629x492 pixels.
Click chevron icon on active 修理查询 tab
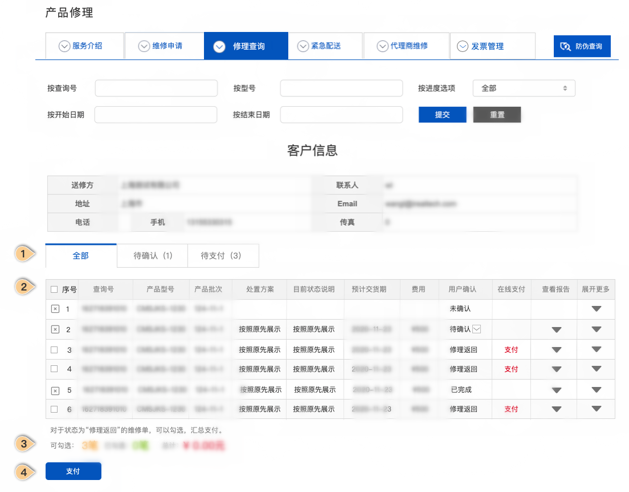point(220,46)
